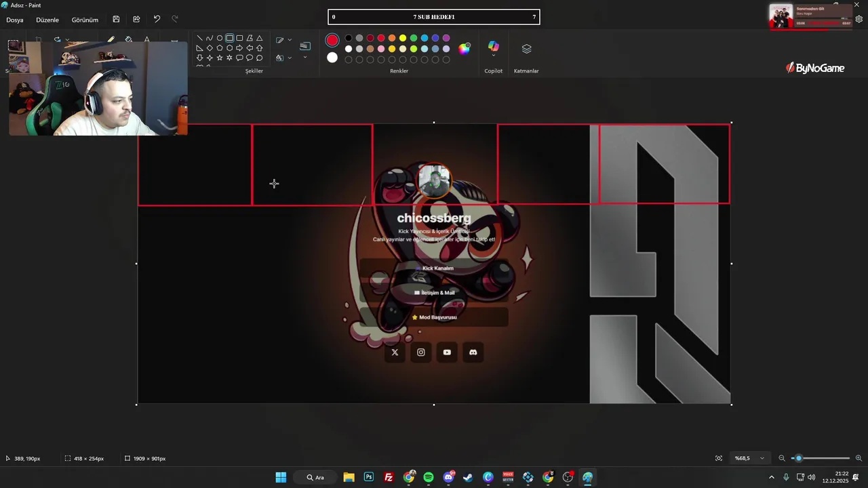Open the Windows Start menu

(281, 477)
